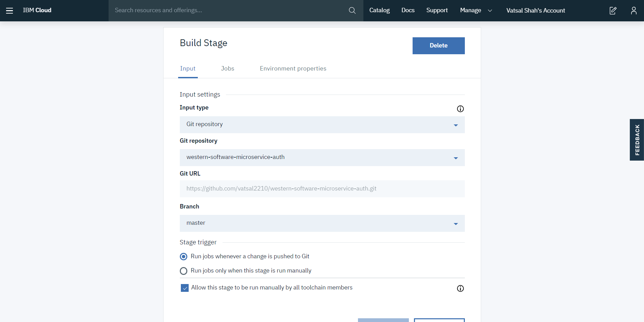
Task: Switch to the Jobs tab
Action: point(227,68)
